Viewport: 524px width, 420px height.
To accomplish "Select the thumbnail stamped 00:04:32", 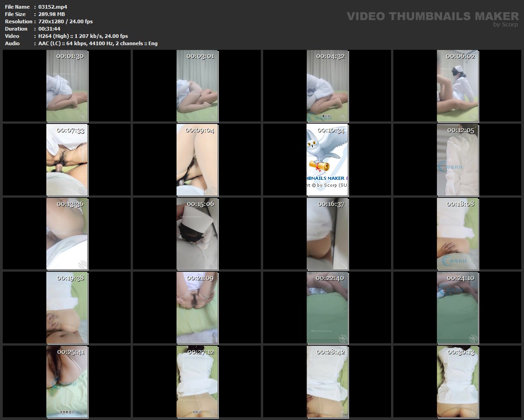I will pyautogui.click(x=328, y=86).
